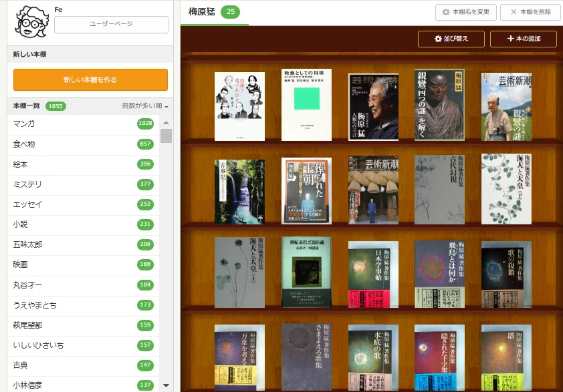This screenshot has height=392, width=563.
Task: Open 芸術新潮 cover with smiling man
Action: point(373,108)
